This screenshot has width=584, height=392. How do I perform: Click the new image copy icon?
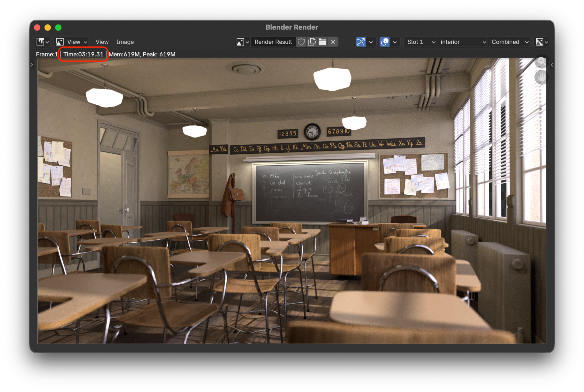(x=312, y=42)
